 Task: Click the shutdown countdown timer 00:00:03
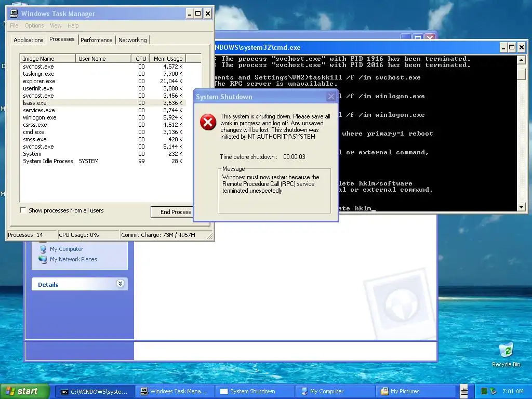(294, 157)
